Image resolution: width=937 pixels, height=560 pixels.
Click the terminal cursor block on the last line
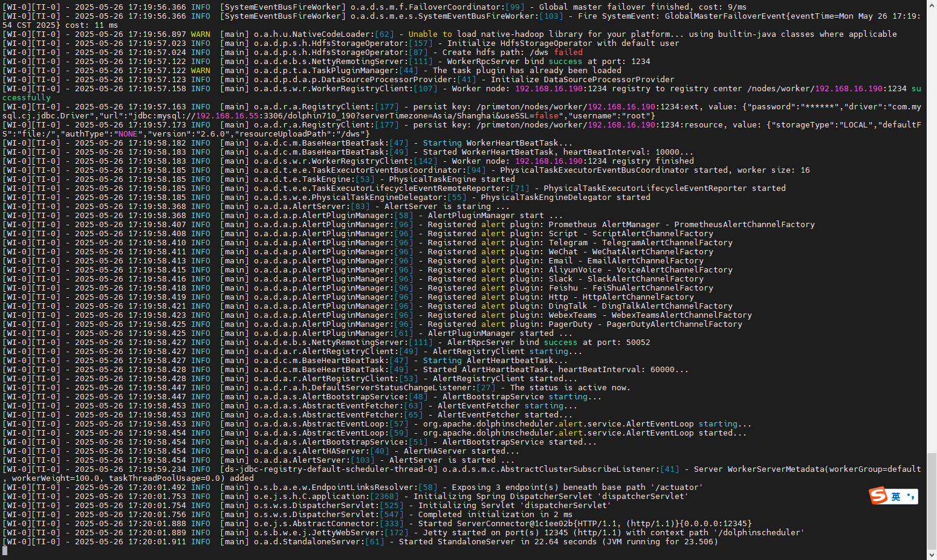pyautogui.click(x=5, y=551)
